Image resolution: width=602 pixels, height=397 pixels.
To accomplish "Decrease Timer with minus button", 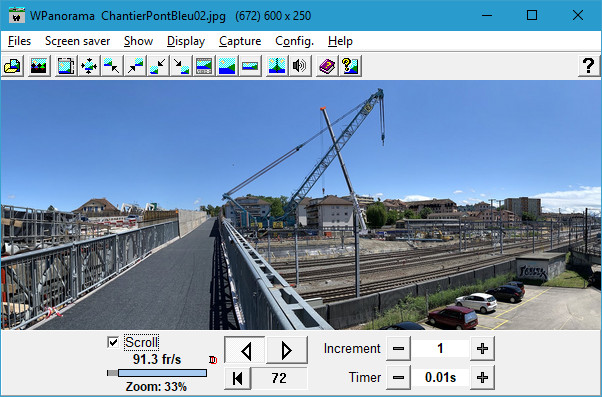I will click(x=398, y=377).
